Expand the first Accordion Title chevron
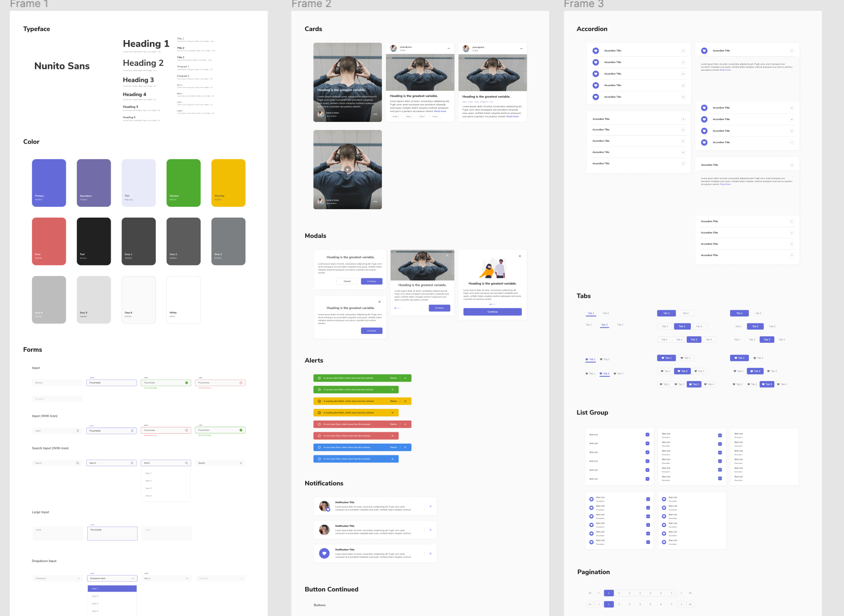Screen dimensions: 844x616 point(683,50)
